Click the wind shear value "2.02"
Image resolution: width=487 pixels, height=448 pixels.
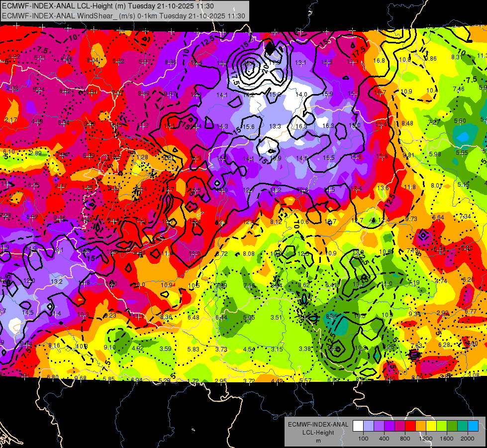coord(12,88)
